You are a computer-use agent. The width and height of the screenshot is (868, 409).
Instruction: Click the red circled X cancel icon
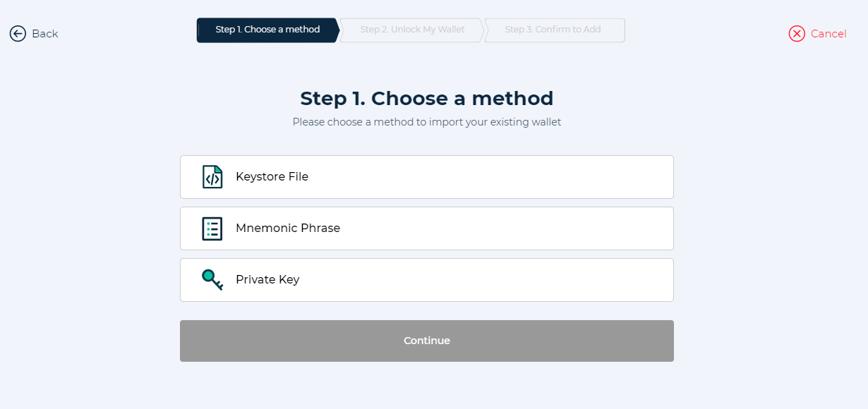797,34
